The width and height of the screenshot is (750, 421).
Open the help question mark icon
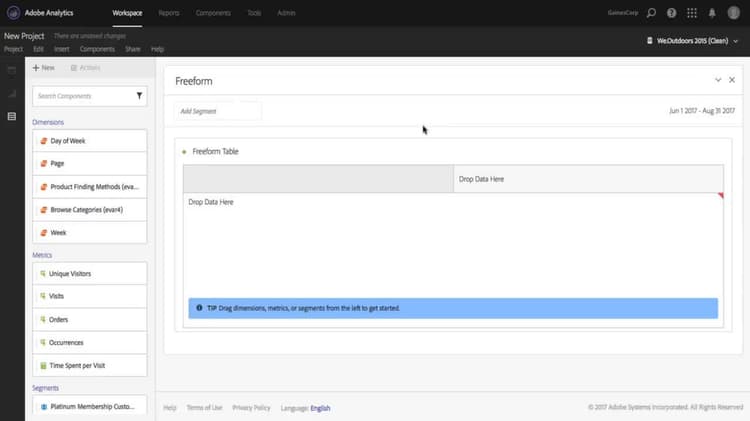[672, 13]
